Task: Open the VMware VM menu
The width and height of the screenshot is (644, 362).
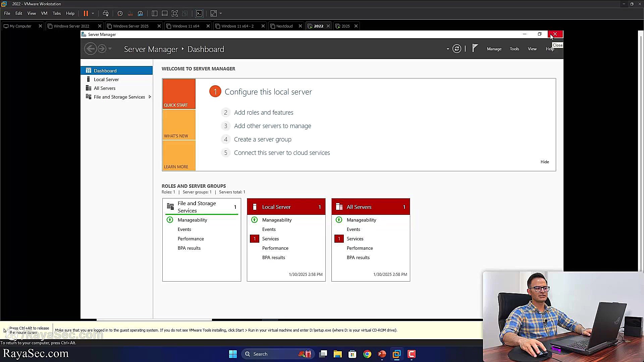Action: 44,13
